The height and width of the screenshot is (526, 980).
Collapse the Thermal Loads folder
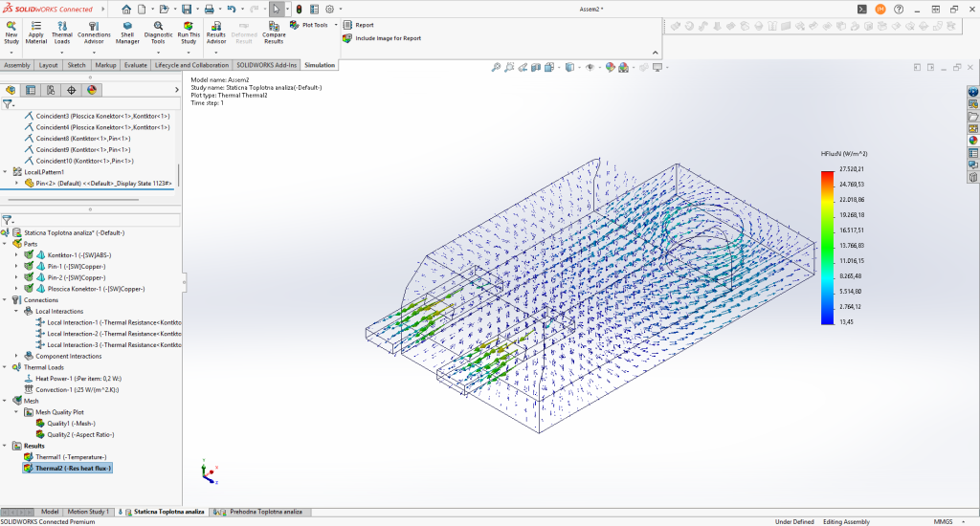click(5, 367)
